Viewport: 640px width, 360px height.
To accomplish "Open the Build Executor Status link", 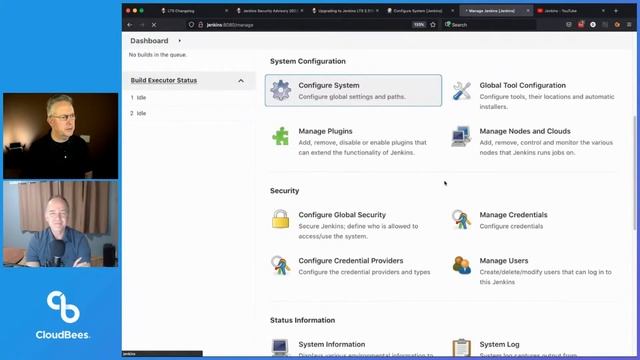I will coord(164,80).
